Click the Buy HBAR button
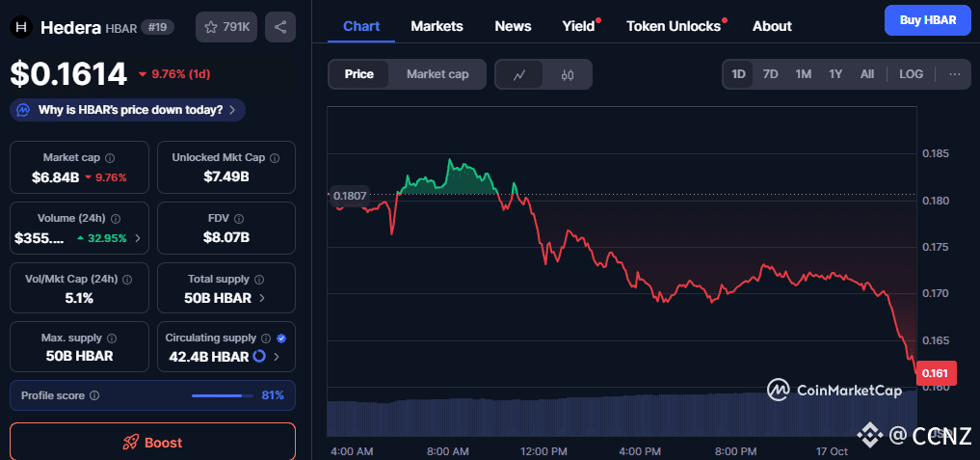 point(927,20)
